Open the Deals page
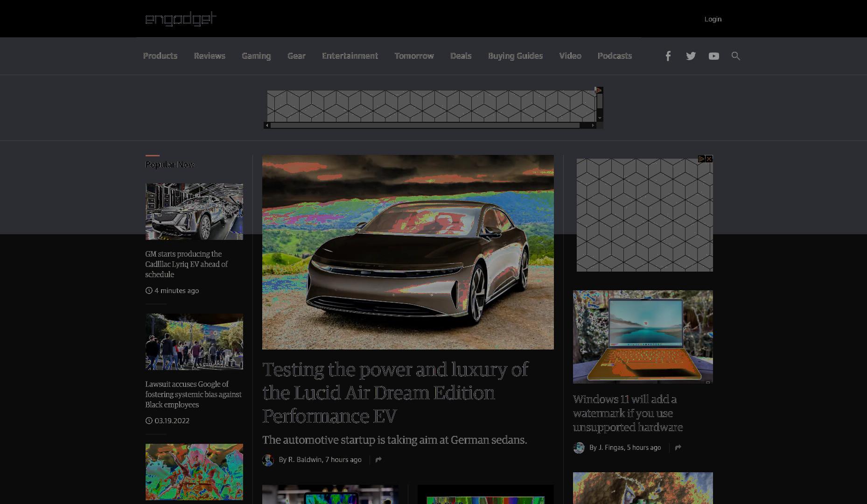This screenshot has height=504, width=867. 461,56
